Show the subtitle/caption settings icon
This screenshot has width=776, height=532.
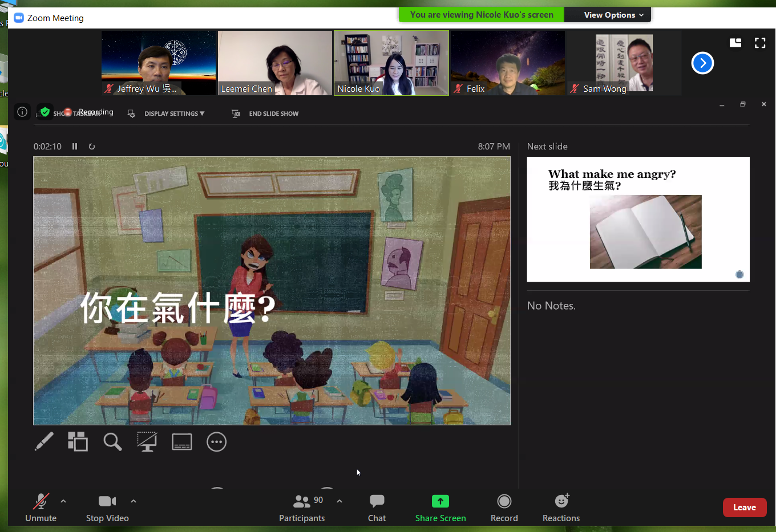click(182, 441)
